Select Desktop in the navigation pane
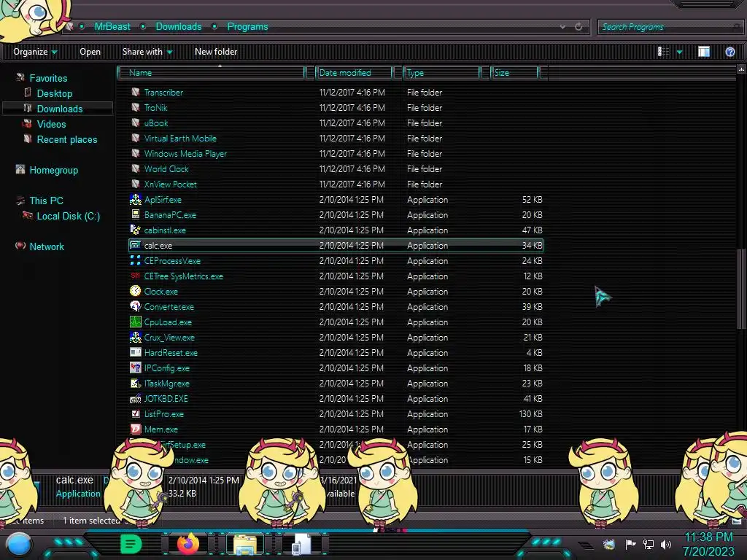Screen dimensions: 747x560 [54, 93]
